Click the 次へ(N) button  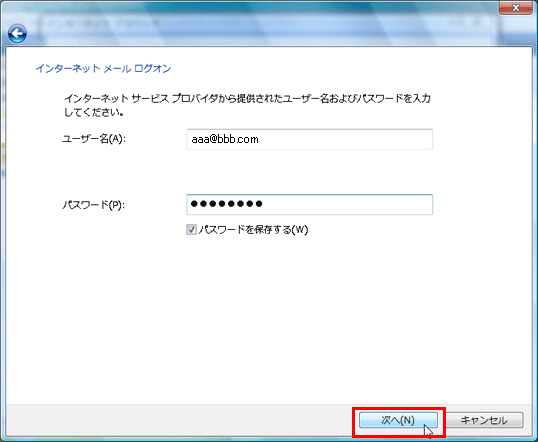click(398, 420)
